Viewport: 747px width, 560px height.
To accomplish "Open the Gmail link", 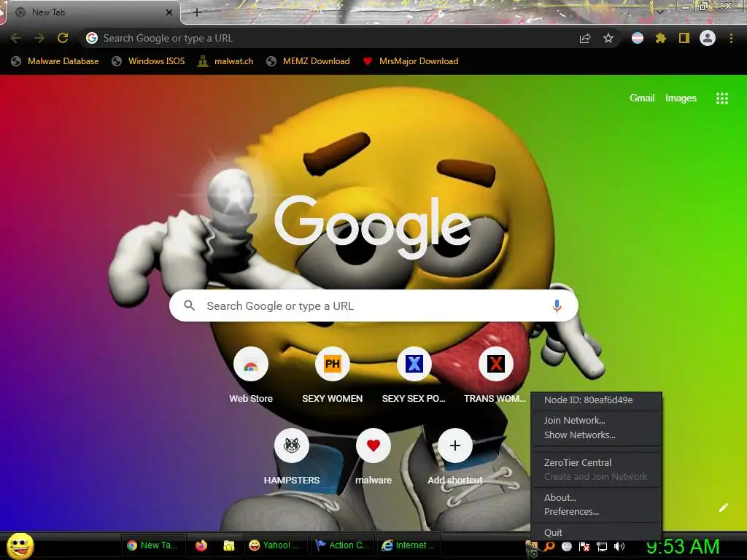I will (x=642, y=98).
